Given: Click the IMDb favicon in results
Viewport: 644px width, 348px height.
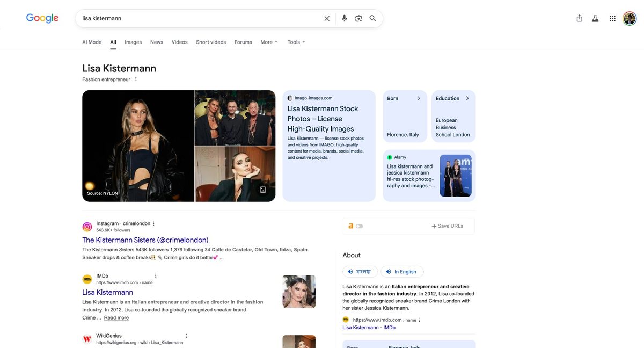Looking at the screenshot, I should pos(87,279).
